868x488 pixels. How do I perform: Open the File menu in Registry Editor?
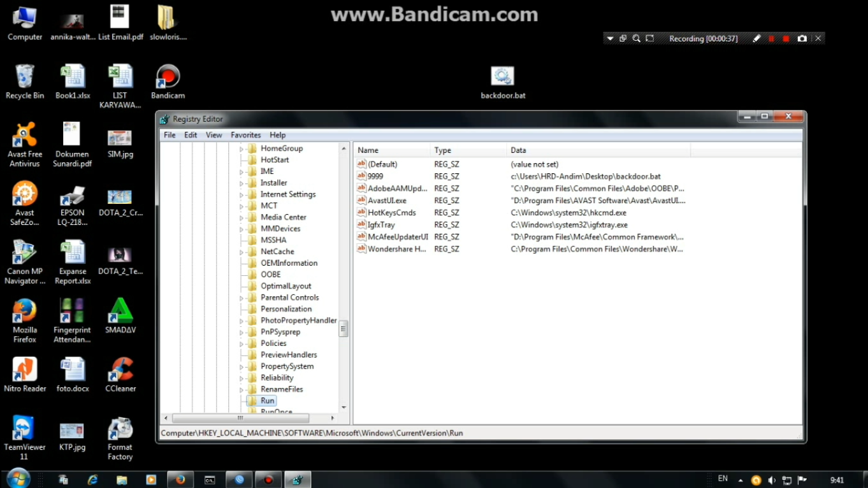click(x=170, y=135)
